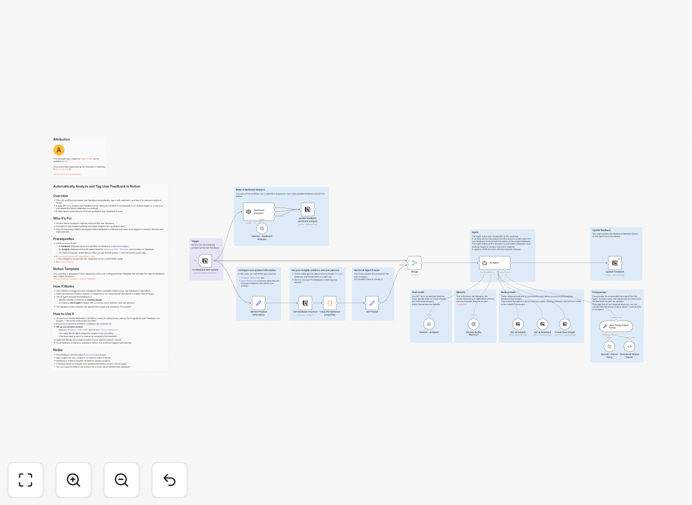The height and width of the screenshot is (505, 692).
Task: Open the AI Agent node
Action: (x=495, y=263)
